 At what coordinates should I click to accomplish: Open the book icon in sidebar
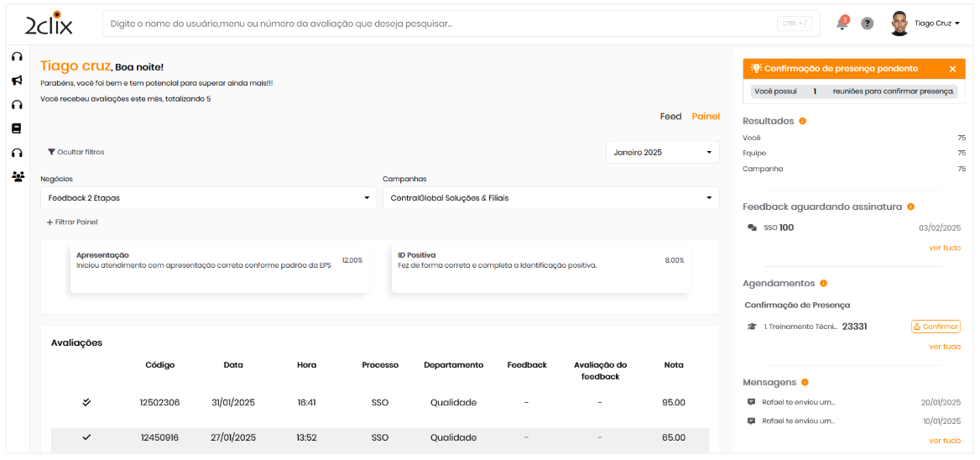tap(17, 128)
